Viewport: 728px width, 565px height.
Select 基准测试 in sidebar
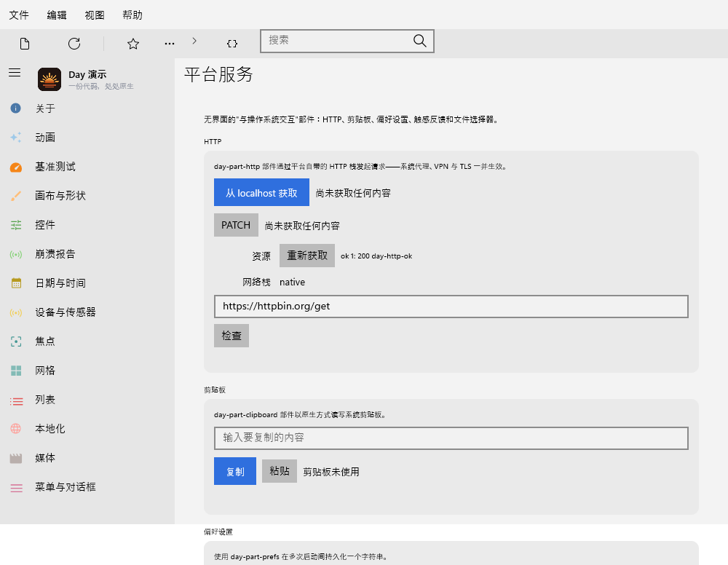[87, 167]
